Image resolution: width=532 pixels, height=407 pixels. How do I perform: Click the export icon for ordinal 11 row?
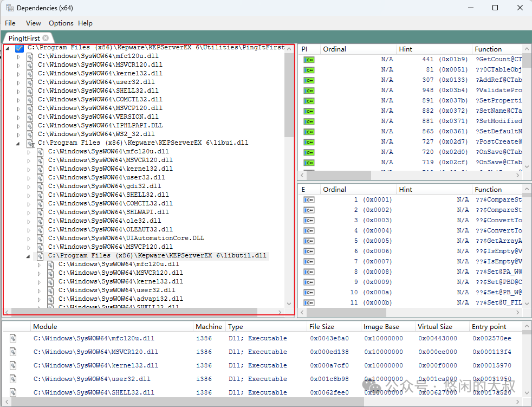[309, 303]
